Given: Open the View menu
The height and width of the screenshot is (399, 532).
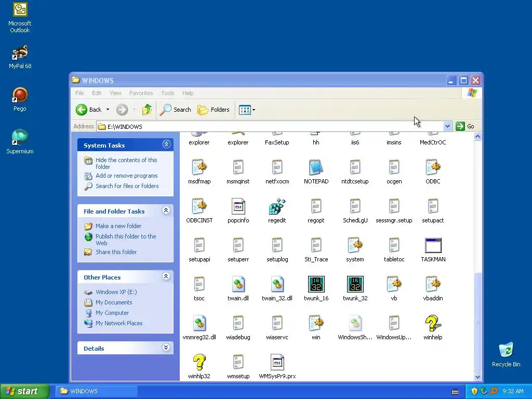Looking at the screenshot, I should point(115,93).
